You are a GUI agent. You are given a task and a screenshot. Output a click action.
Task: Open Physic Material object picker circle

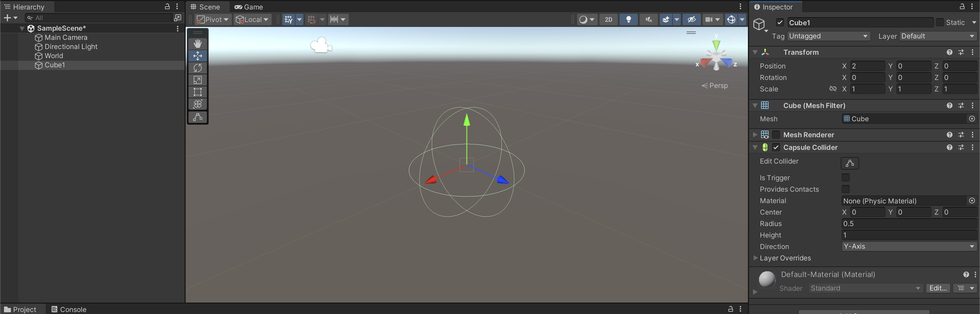click(972, 201)
